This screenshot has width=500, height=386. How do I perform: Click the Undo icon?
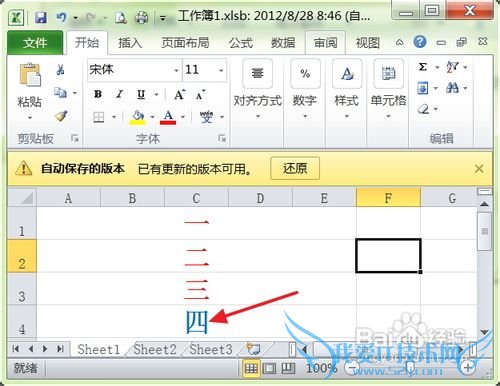pos(61,17)
